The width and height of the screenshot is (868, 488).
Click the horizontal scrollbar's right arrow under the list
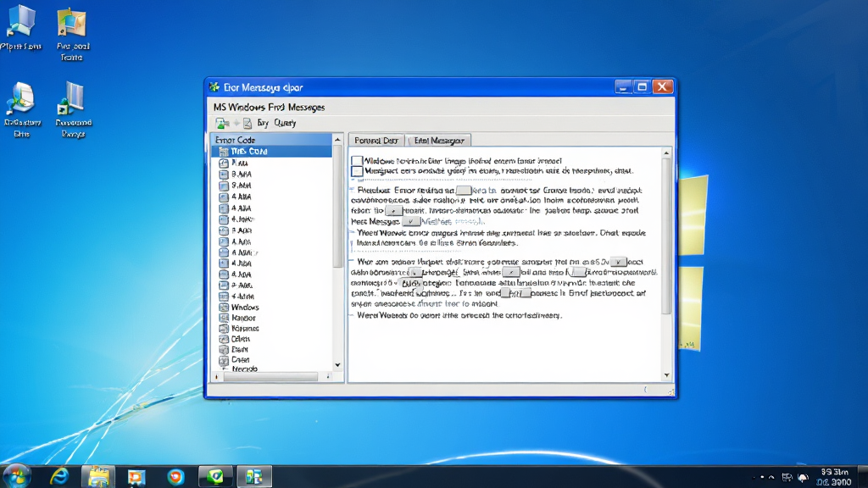tap(328, 376)
